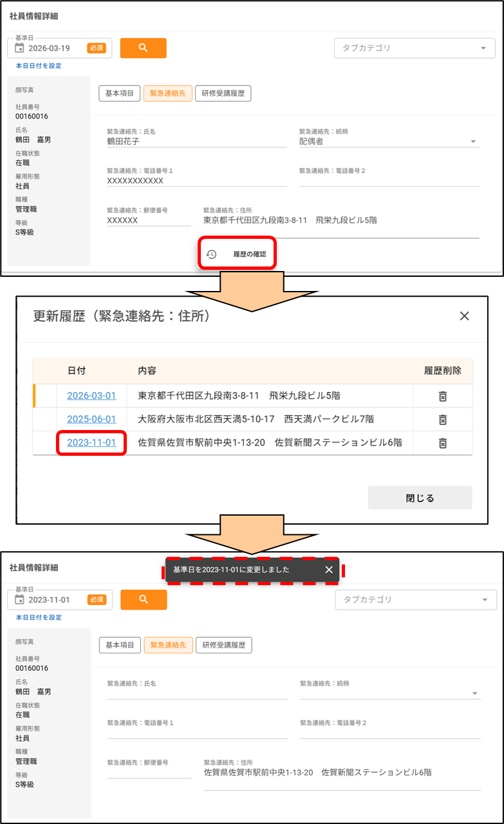Click the phone number field showing XXXXXXXXXXX
504x824 pixels.
coord(196,181)
